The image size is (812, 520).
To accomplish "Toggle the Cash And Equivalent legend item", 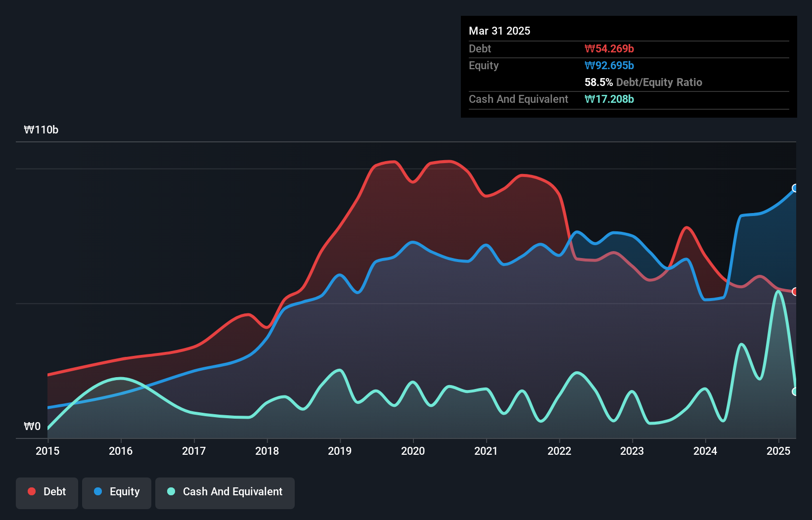I will (225, 492).
